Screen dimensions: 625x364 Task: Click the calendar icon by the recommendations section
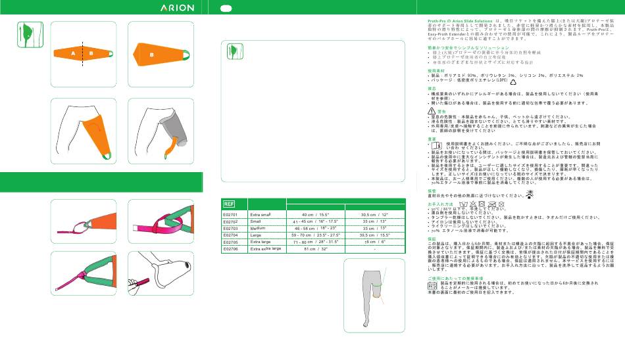pyautogui.click(x=432, y=283)
